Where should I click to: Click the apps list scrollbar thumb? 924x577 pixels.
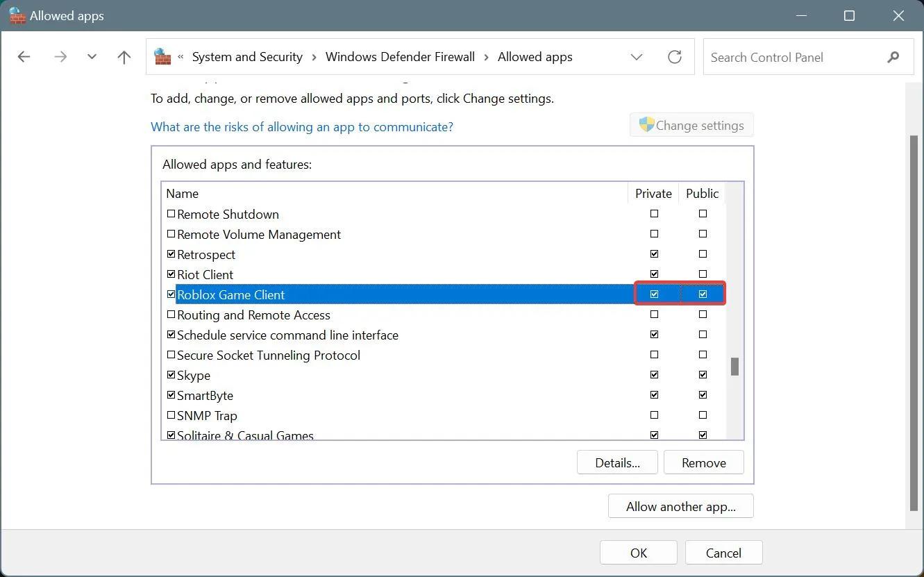(734, 366)
